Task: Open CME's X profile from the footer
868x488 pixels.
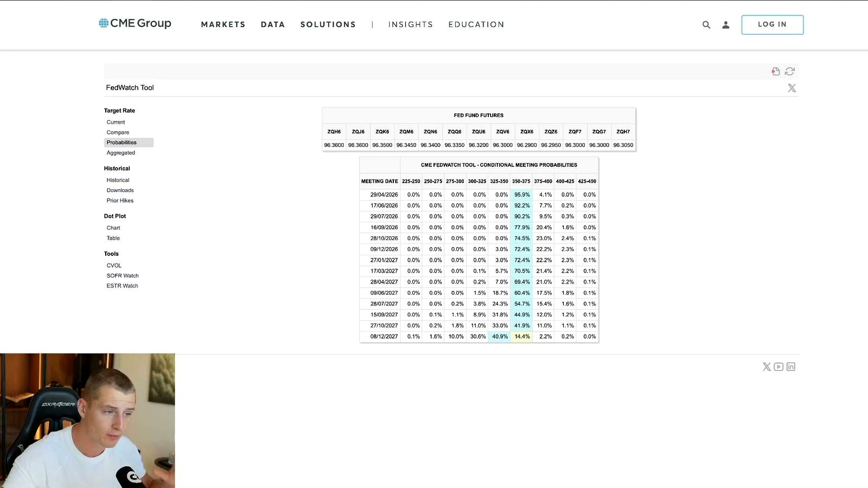Action: coord(767,367)
